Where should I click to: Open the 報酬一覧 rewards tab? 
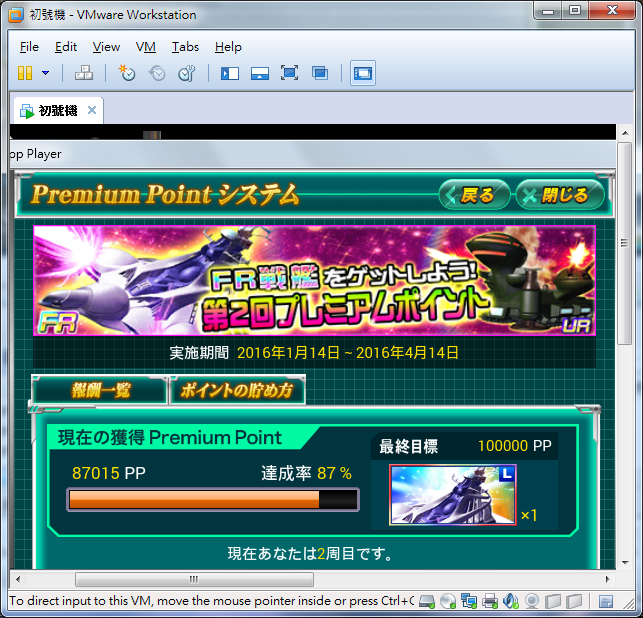pos(100,390)
